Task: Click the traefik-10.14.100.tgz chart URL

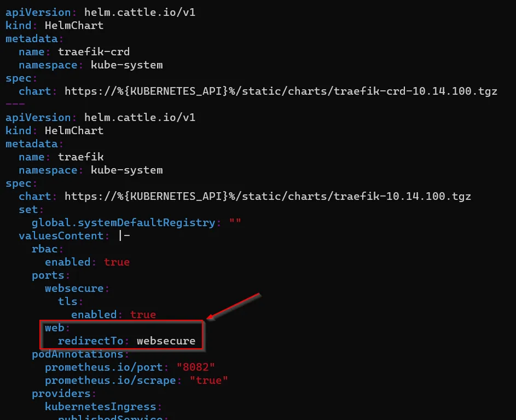Action: pos(268,197)
